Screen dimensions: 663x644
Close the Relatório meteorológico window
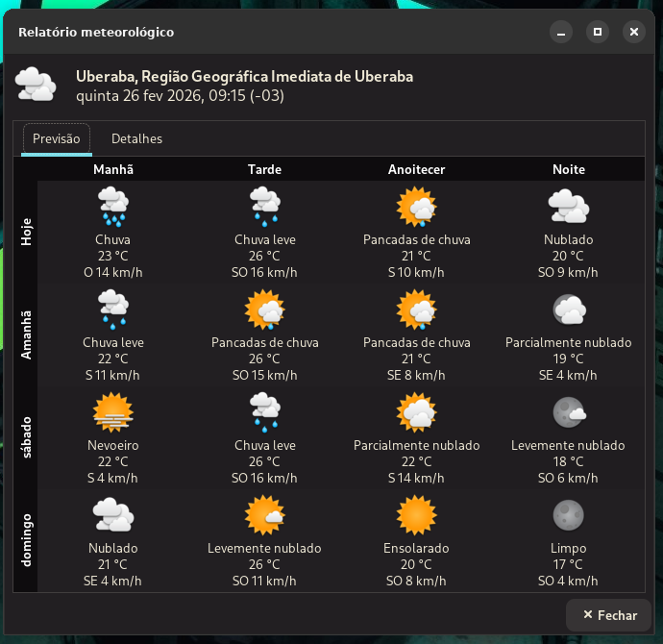(633, 32)
